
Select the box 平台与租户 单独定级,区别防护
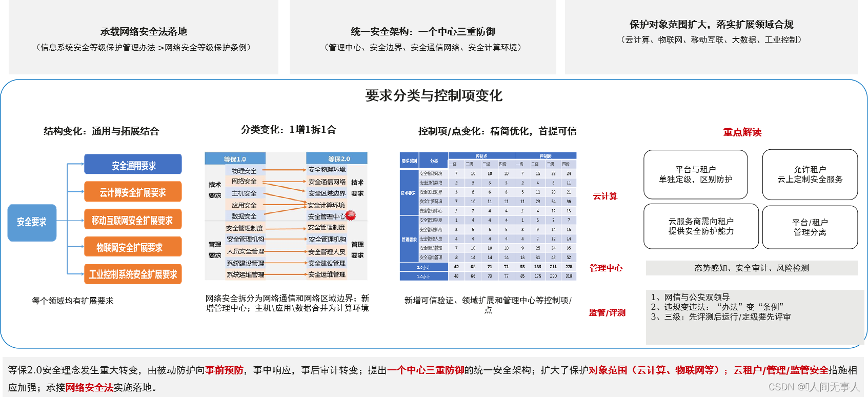[x=696, y=174]
